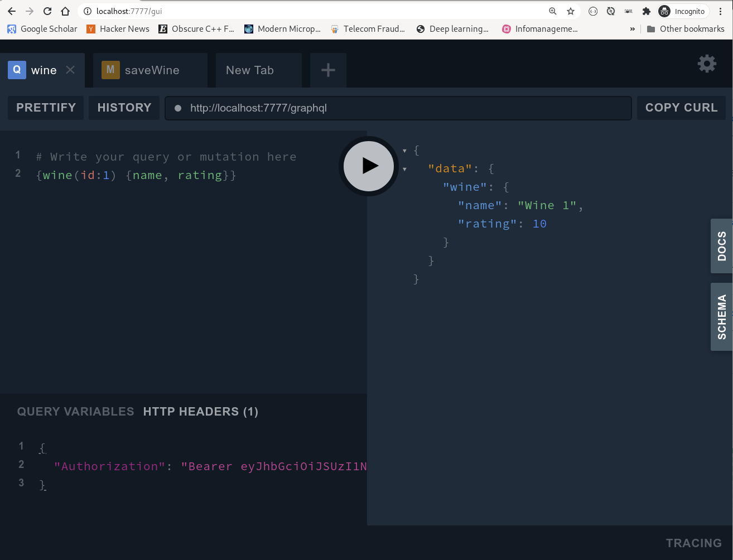Open the hidden bookmarks overflow chevron

[x=632, y=28]
